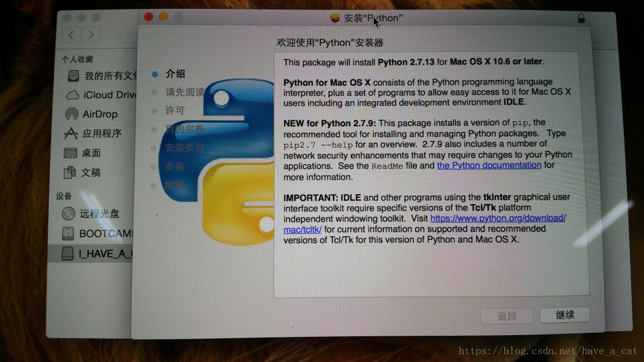Click the 'pip2.7 --help' text
This screenshot has width=644, height=362.
tap(318, 145)
